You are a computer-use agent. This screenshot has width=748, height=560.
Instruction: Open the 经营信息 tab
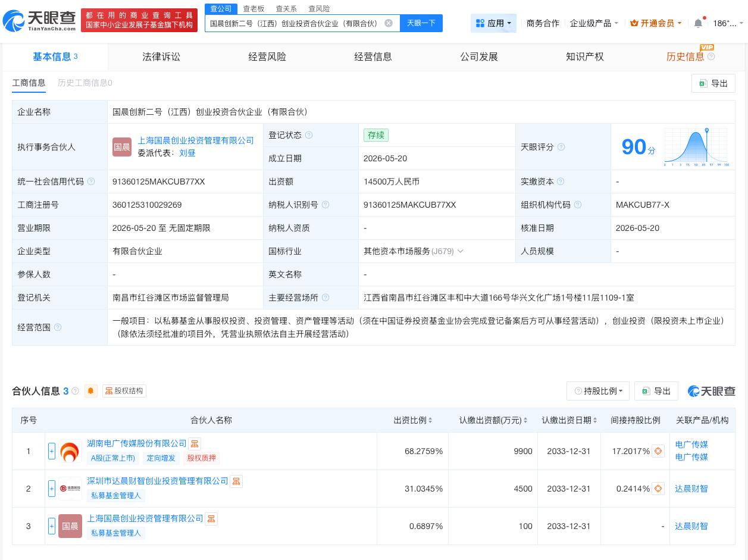(x=373, y=57)
